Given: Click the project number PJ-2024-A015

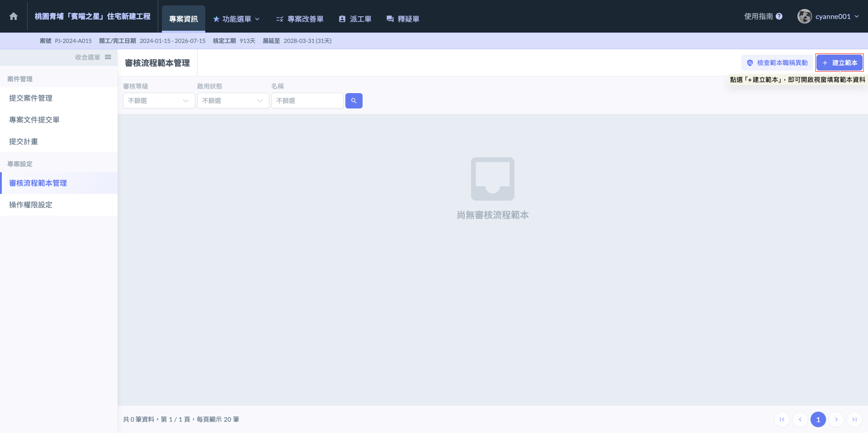Looking at the screenshot, I should click(x=73, y=41).
